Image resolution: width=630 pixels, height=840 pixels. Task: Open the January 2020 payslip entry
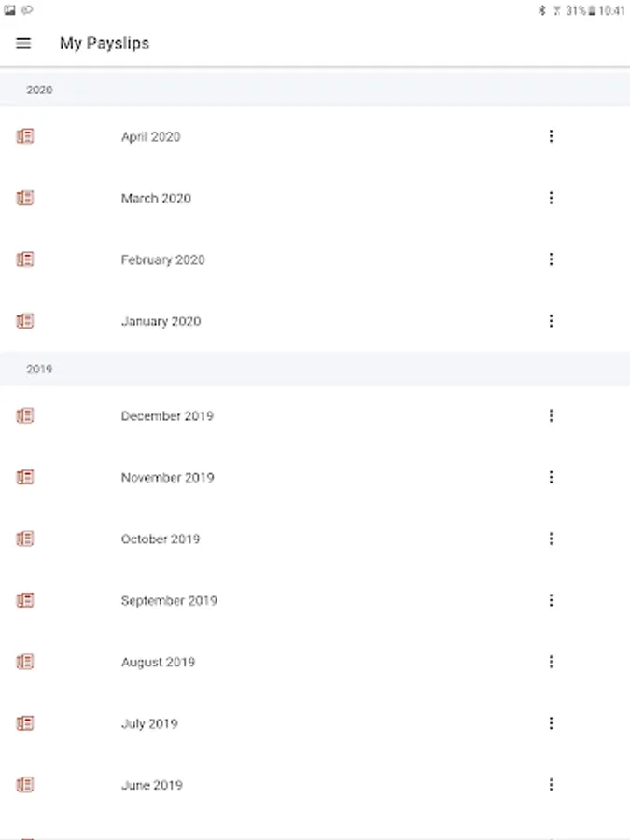click(315, 321)
